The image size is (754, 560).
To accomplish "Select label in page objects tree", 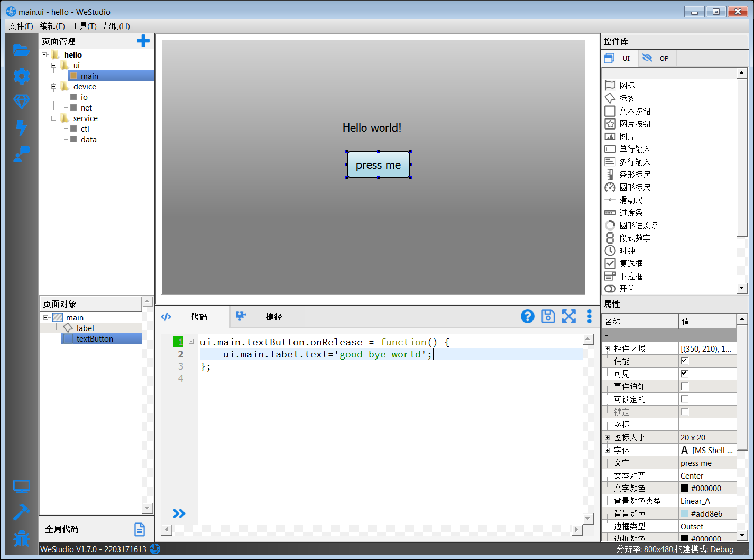I will coord(85,328).
